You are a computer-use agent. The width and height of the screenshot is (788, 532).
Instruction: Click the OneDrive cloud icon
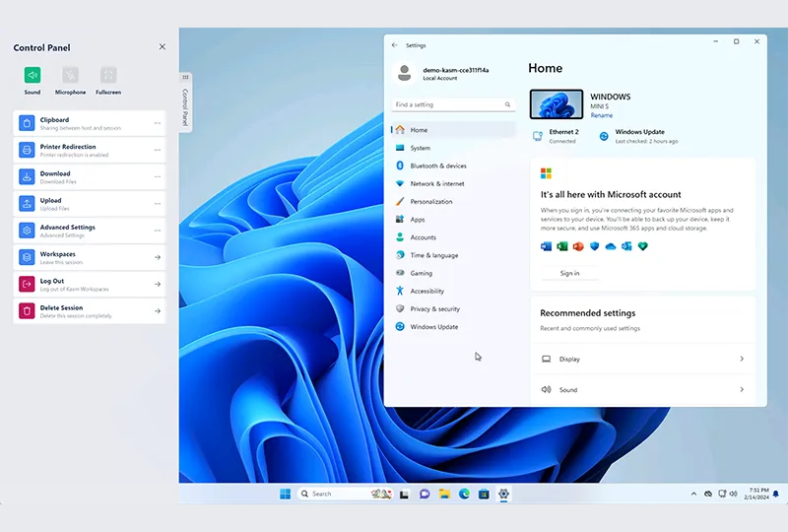611,246
